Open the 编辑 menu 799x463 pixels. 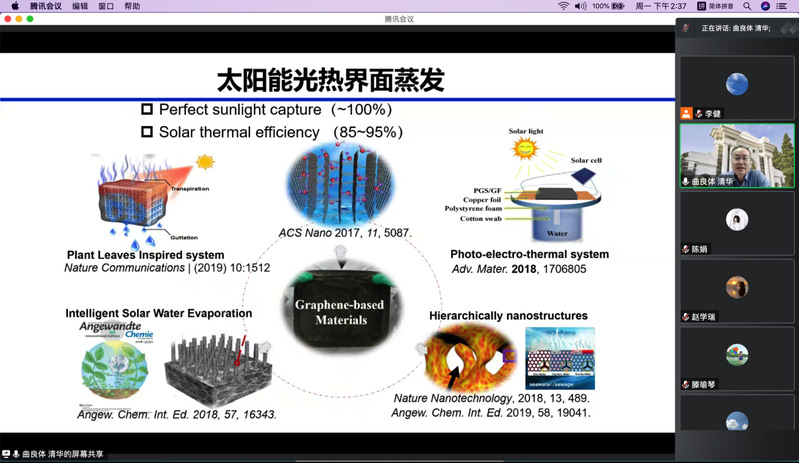click(80, 6)
